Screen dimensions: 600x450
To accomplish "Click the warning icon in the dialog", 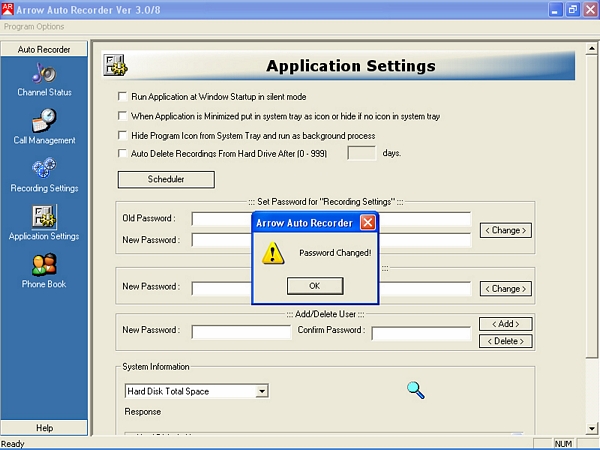I will point(273,253).
